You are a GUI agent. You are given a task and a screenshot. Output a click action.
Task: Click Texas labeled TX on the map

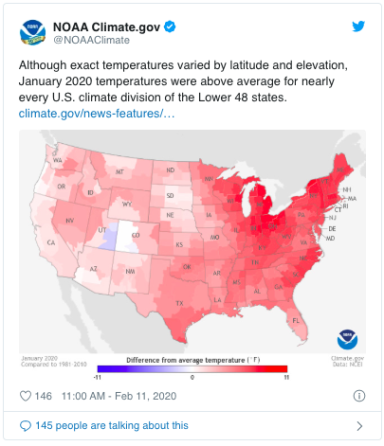pyautogui.click(x=179, y=303)
